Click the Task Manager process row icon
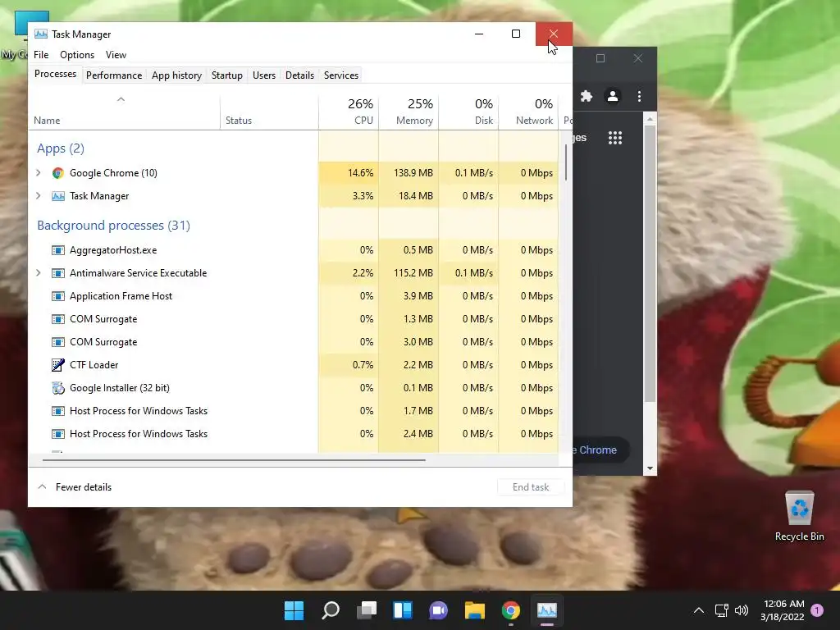840x630 pixels. 58,196
